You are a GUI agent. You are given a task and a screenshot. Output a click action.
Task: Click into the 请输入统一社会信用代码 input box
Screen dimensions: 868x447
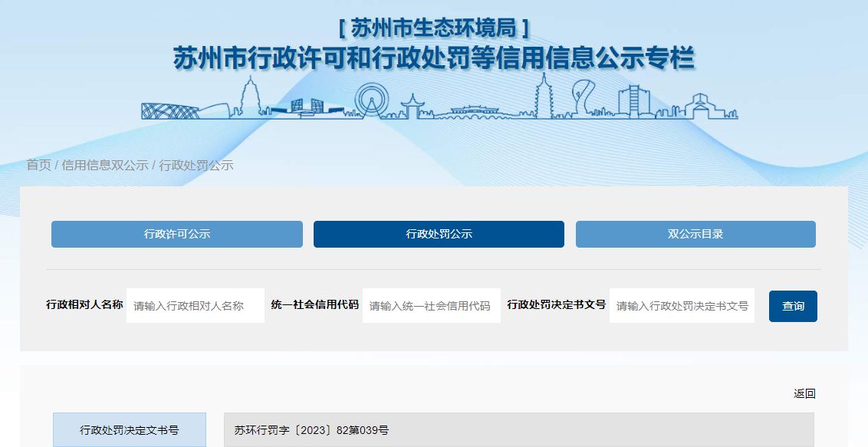click(431, 306)
